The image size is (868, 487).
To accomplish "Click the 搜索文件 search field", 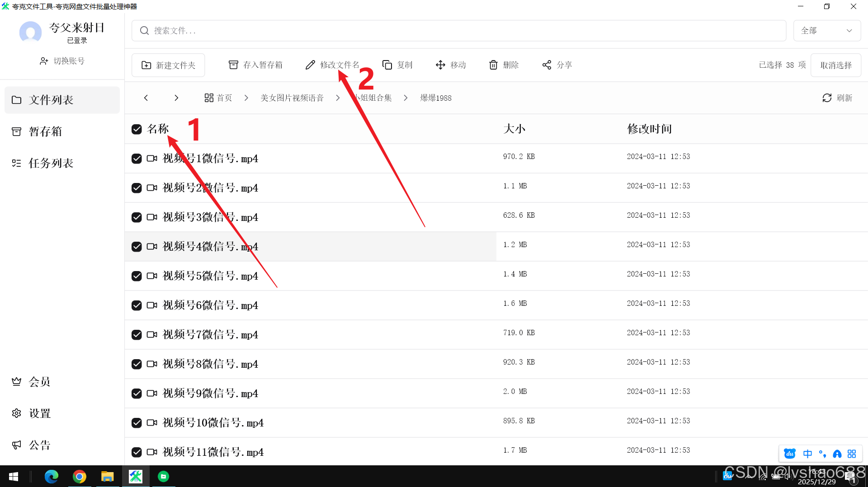I will click(x=458, y=31).
